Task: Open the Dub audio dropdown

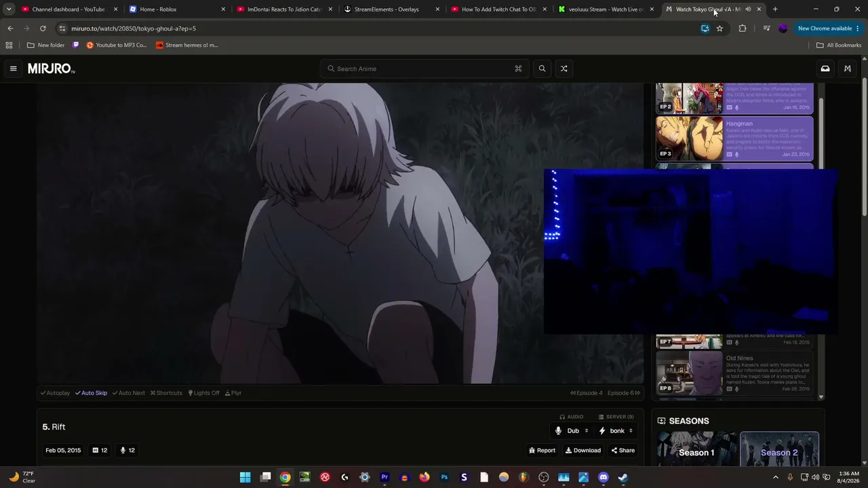Action: 572,431
